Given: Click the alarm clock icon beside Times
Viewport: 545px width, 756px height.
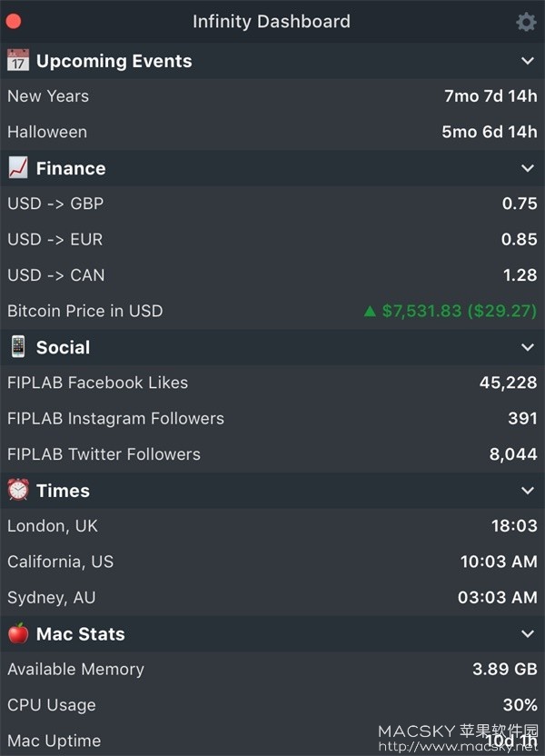Looking at the screenshot, I should point(18,490).
